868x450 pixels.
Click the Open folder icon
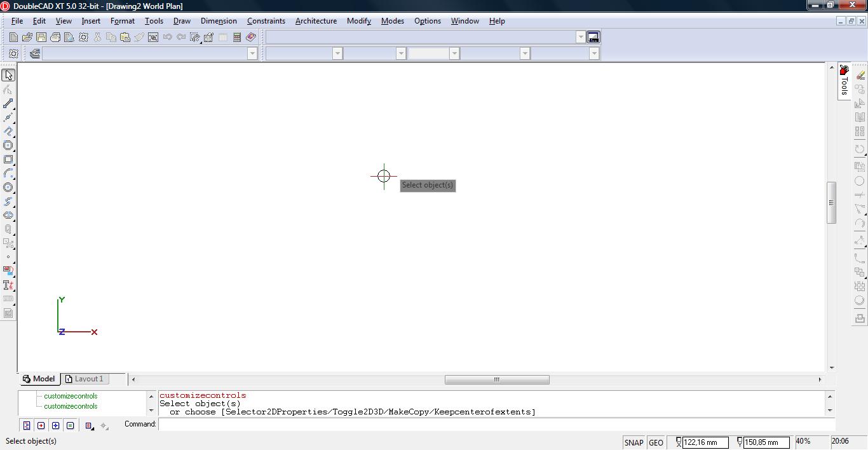(x=27, y=37)
